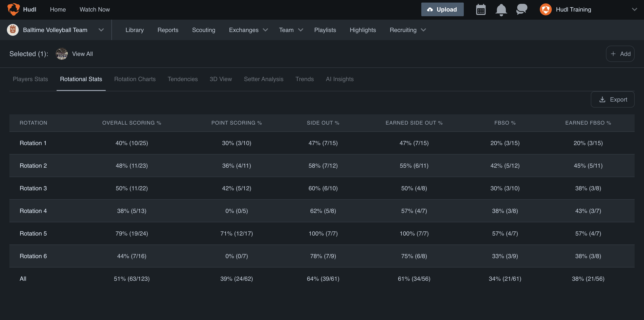Click the FBSO % column header
The image size is (644, 320).
(x=505, y=123)
